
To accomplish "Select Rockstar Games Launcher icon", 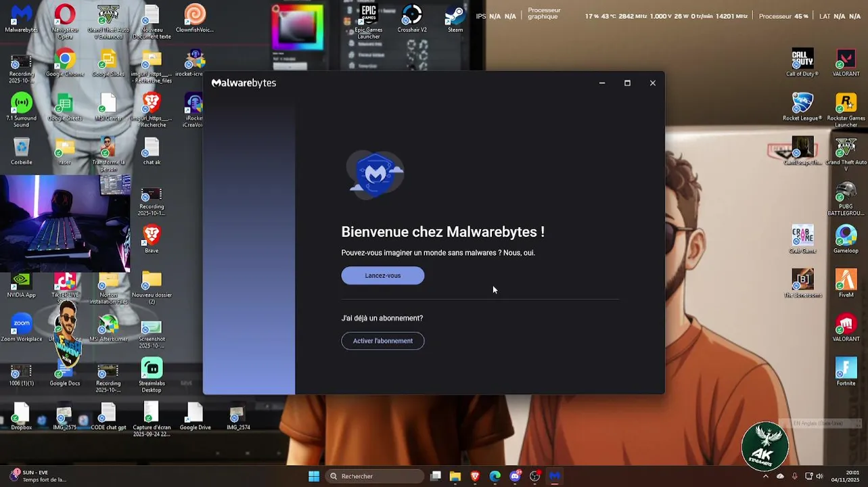I will tap(846, 110).
